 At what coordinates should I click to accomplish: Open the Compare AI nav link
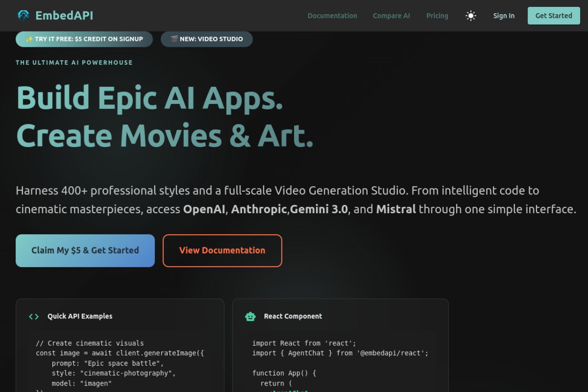click(x=391, y=16)
